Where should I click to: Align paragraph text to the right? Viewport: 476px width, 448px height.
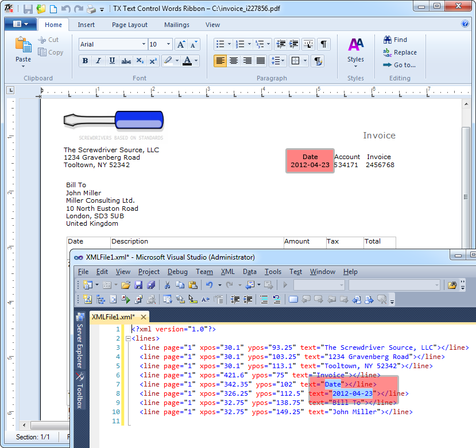click(x=247, y=61)
